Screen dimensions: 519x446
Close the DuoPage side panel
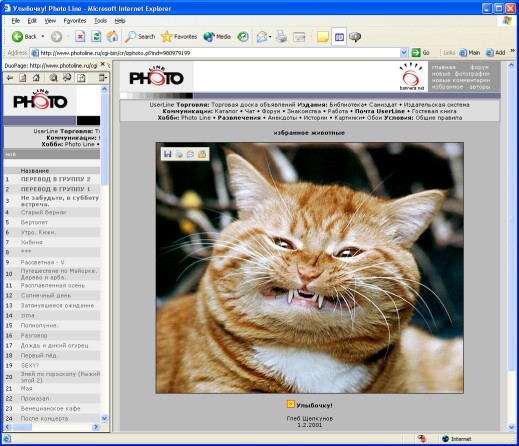pyautogui.click(x=103, y=64)
